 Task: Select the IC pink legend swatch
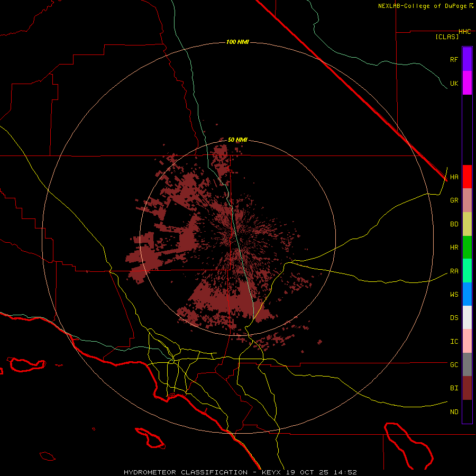(x=467, y=341)
